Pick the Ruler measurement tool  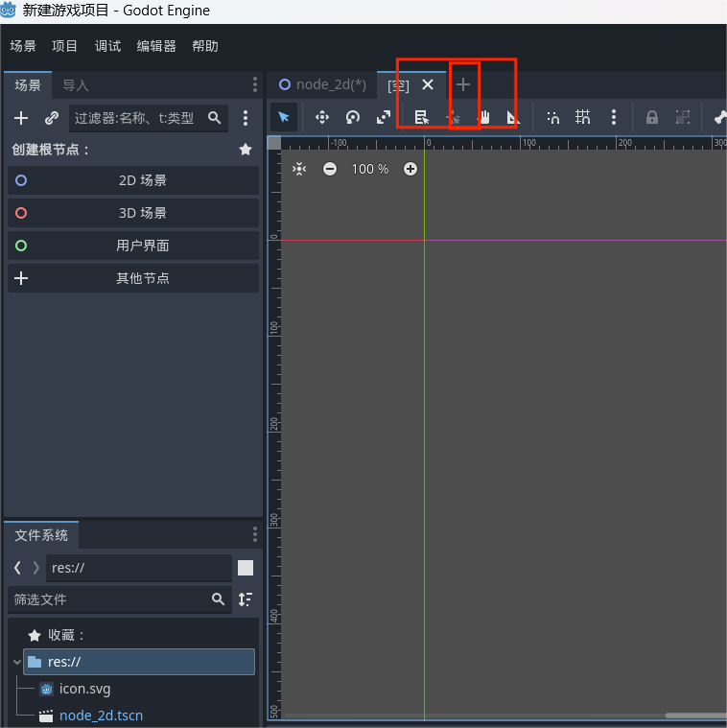[512, 117]
